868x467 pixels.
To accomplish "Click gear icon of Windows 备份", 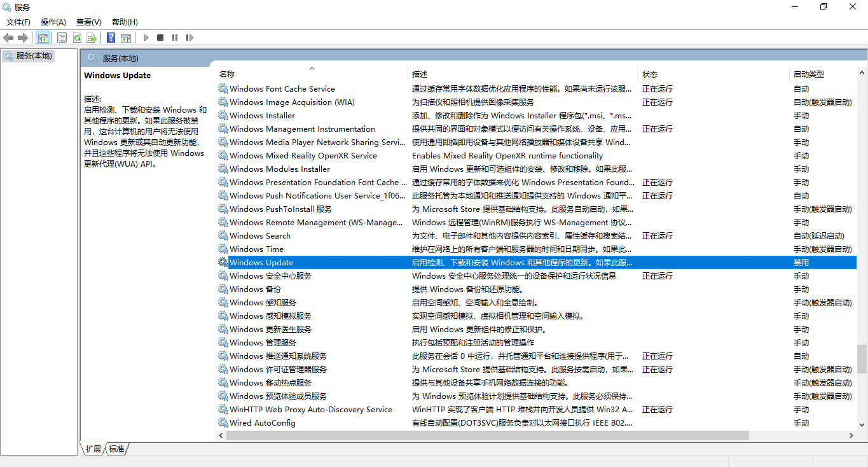I will pos(223,289).
